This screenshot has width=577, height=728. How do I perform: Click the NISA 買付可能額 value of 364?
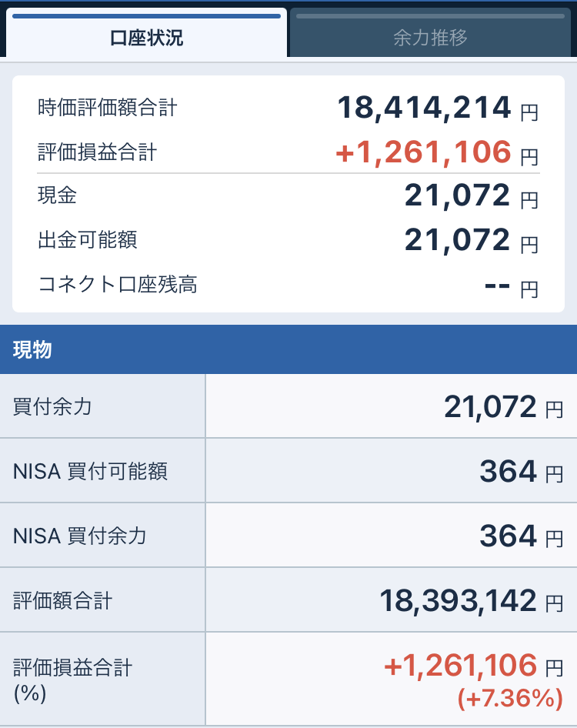click(x=508, y=471)
